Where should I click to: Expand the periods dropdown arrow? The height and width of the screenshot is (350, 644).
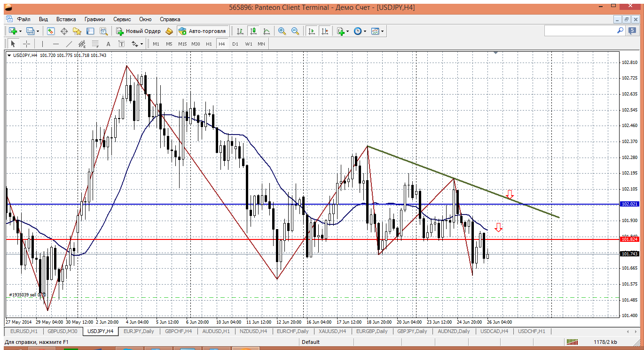click(365, 31)
